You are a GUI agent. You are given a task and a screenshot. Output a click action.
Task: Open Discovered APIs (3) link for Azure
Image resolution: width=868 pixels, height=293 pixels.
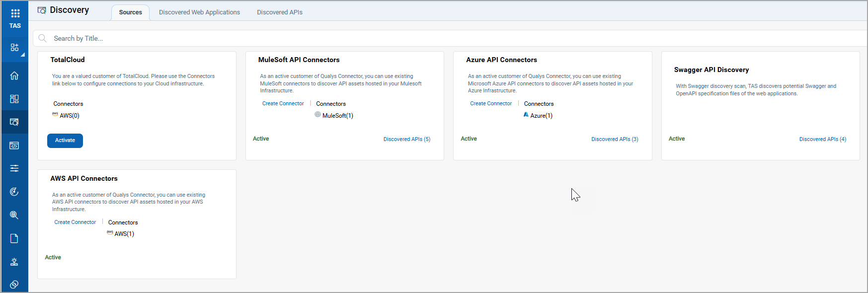(x=615, y=139)
